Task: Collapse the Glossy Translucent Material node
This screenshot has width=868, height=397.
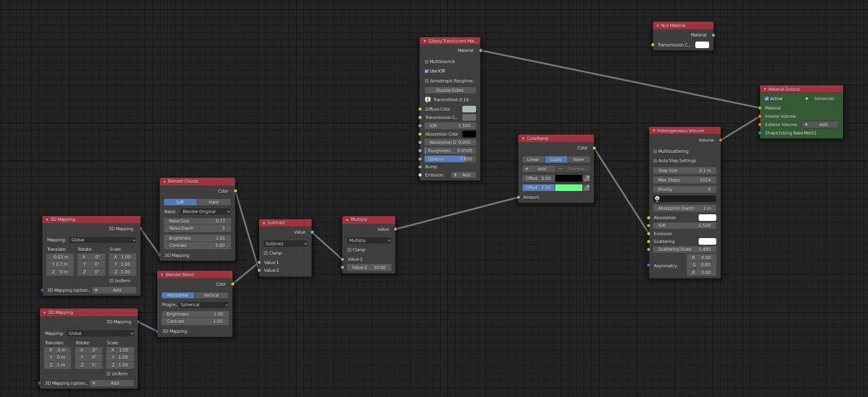Action: pos(425,41)
